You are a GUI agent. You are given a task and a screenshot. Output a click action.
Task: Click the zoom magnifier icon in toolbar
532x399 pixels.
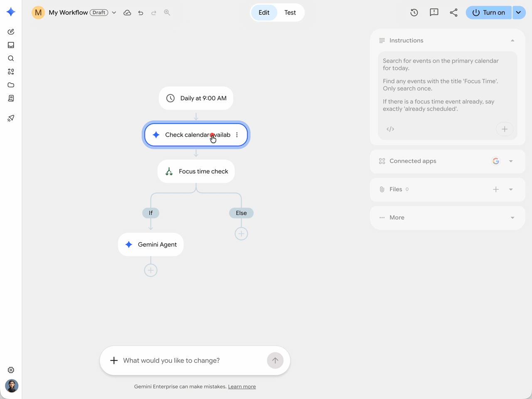tap(167, 12)
